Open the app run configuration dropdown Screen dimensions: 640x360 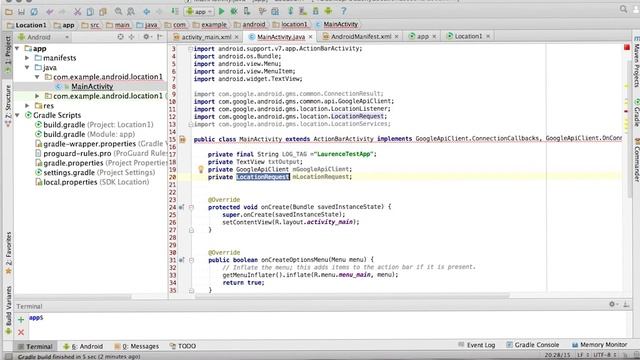tap(200, 12)
